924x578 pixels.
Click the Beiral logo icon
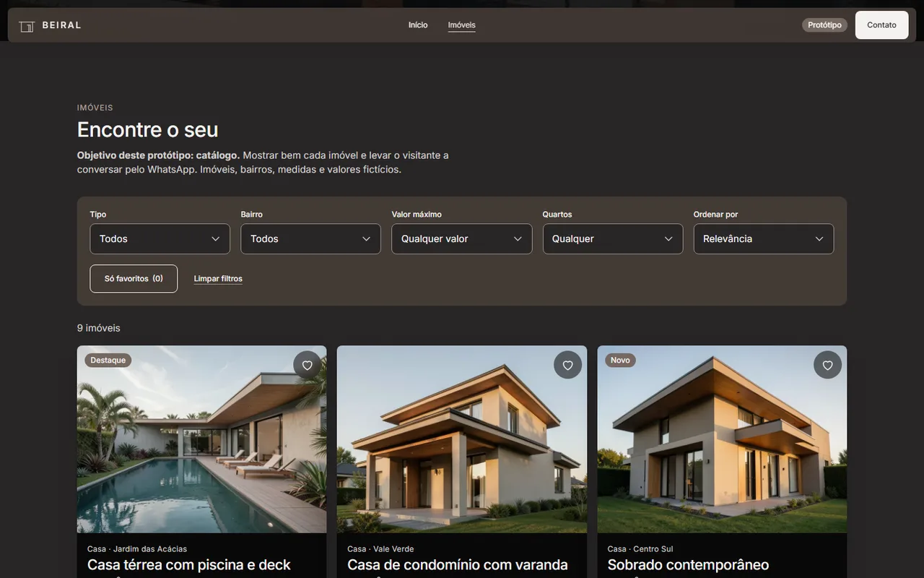pyautogui.click(x=27, y=25)
